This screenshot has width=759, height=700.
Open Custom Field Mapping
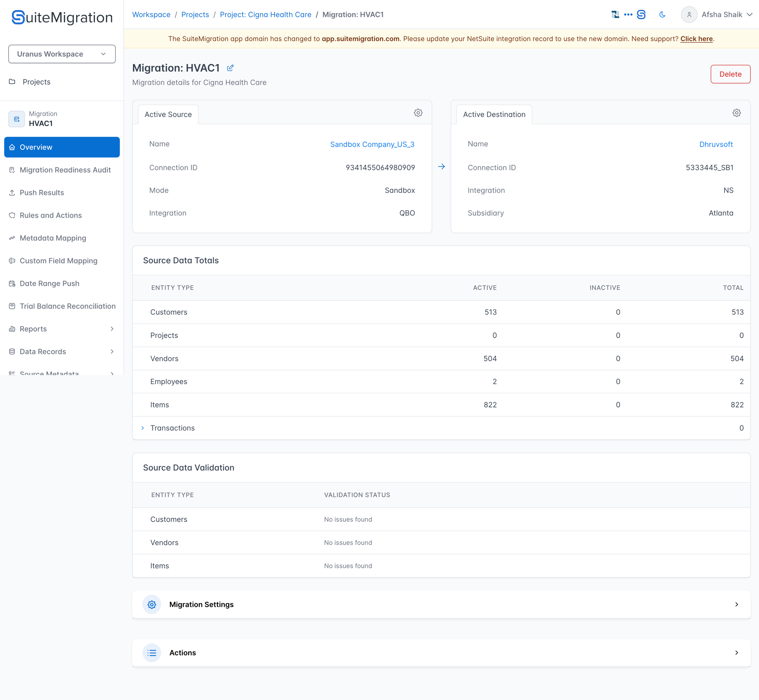point(58,261)
